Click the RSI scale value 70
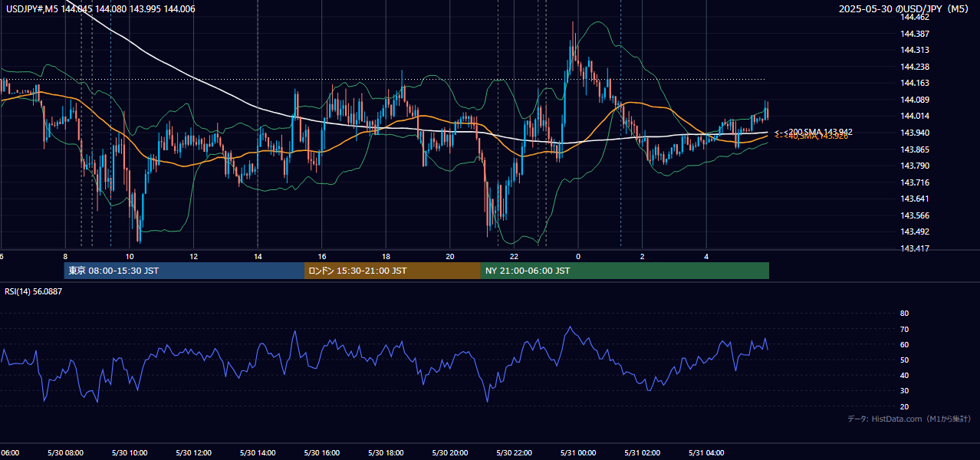This screenshot has height=460, width=980. pos(904,329)
